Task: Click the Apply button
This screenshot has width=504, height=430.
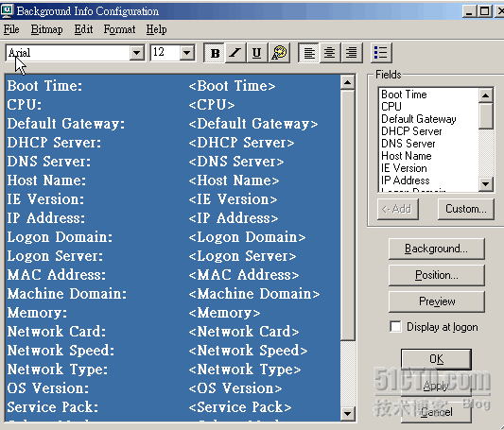Action: [436, 386]
